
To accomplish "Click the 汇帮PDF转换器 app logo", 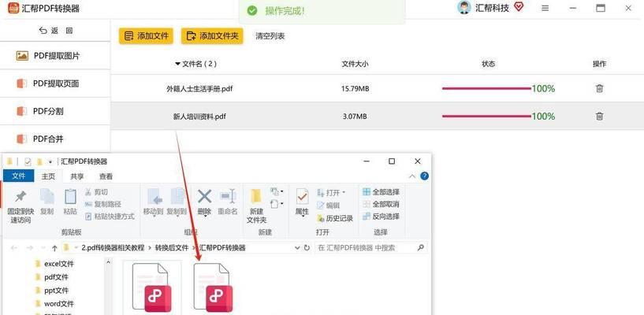I will pos(13,8).
